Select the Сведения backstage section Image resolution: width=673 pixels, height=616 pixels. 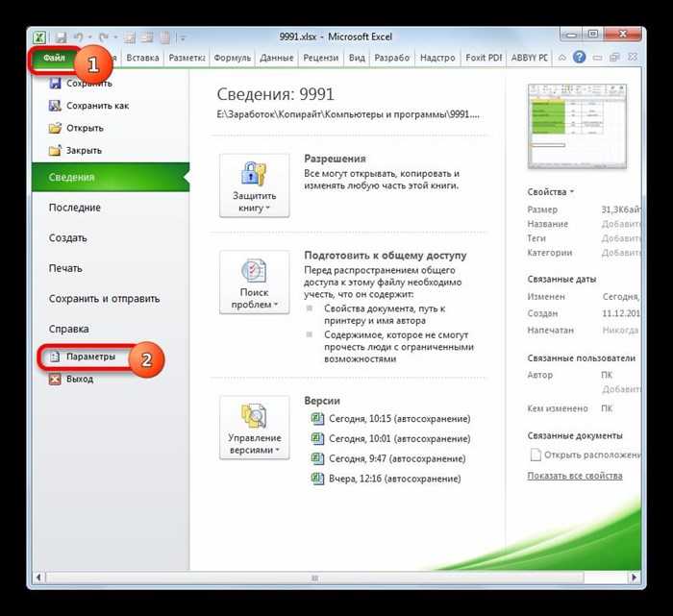click(111, 177)
